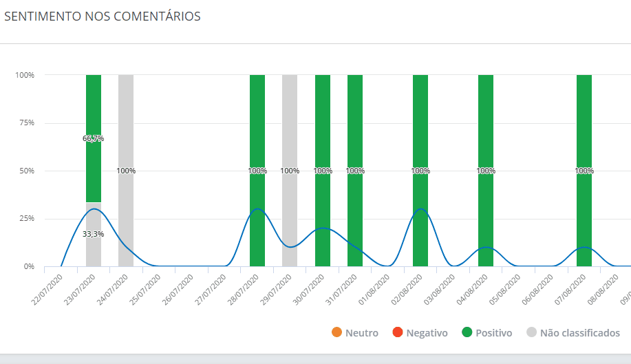Hide the Negativo series via its label
Viewport: 631px width, 364px height.
coord(427,333)
